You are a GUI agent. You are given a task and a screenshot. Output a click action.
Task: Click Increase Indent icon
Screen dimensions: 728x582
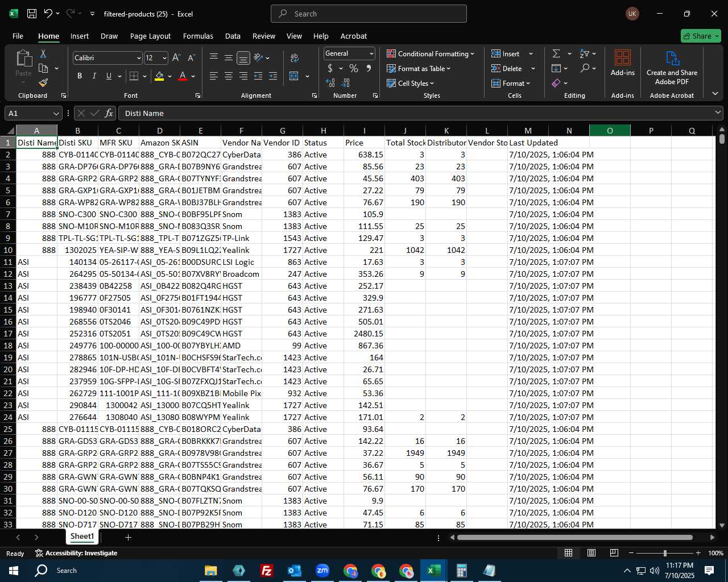coord(273,76)
